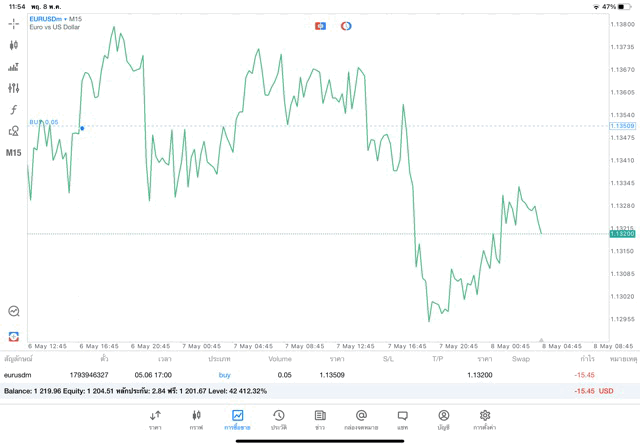This screenshot has height=447, width=640.
Task: Open the mailbox (กล่องจดหมาย) tab
Action: pos(361,420)
